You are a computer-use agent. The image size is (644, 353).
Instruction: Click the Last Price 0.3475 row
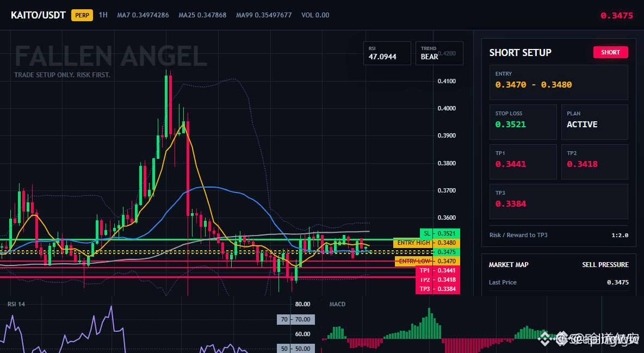[559, 282]
